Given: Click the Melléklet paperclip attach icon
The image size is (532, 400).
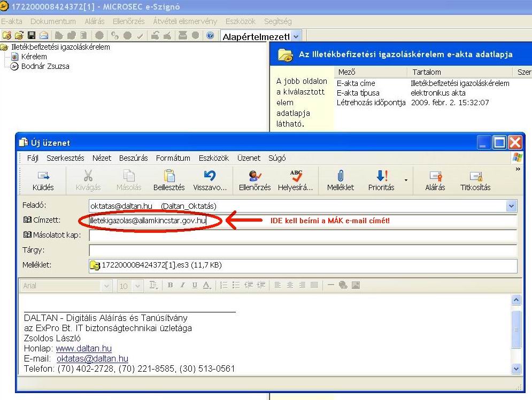Looking at the screenshot, I should click(340, 180).
